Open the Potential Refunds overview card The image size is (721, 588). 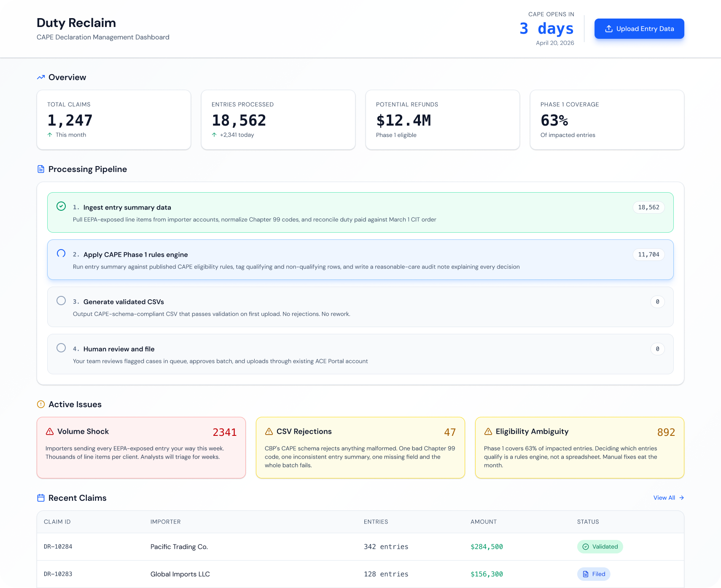pyautogui.click(x=442, y=120)
